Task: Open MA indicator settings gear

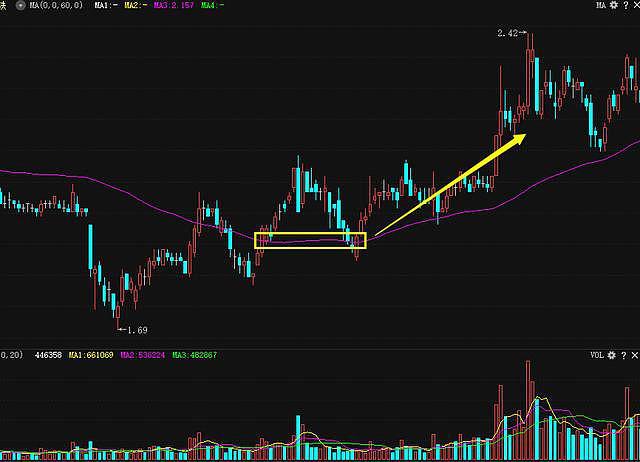Action: [613, 5]
